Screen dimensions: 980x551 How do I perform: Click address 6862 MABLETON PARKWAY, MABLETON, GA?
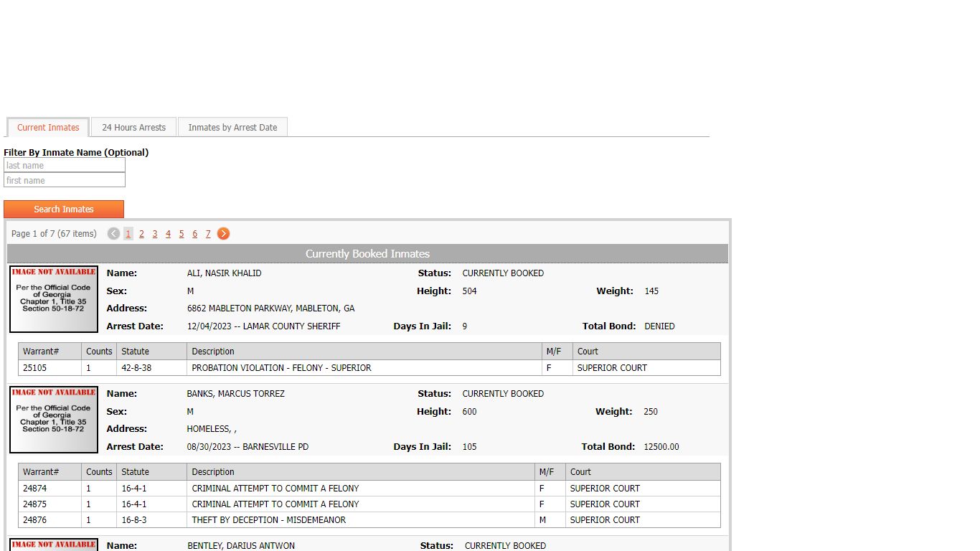270,309
